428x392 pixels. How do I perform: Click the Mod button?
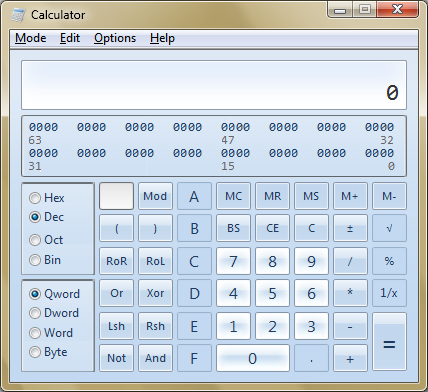[155, 196]
